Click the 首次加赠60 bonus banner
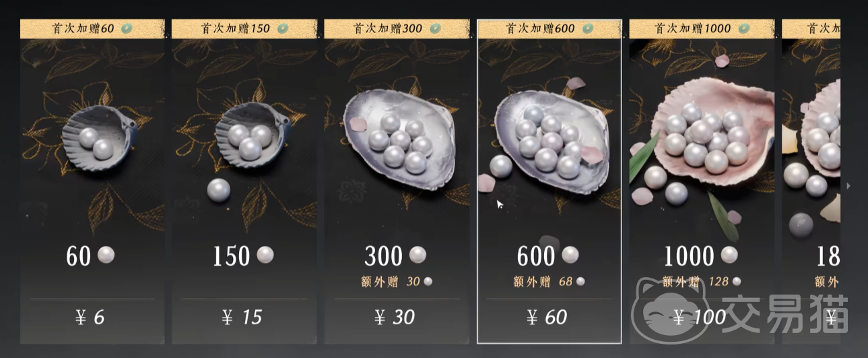868x358 pixels. coord(92,28)
